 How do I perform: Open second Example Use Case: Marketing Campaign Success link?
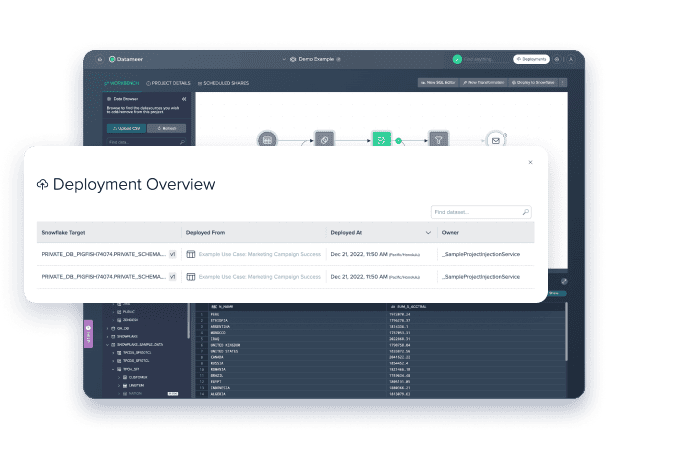[x=260, y=277]
